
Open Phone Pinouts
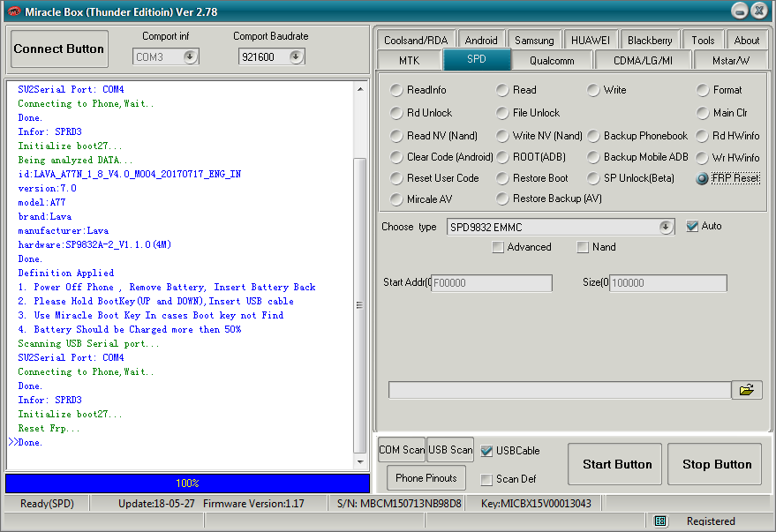pos(426,477)
